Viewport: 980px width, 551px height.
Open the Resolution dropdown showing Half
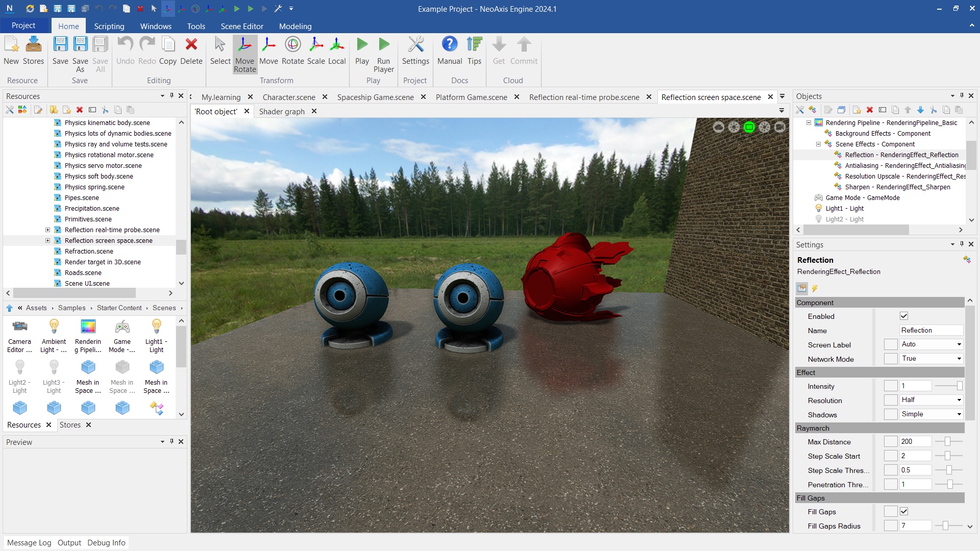(x=931, y=400)
